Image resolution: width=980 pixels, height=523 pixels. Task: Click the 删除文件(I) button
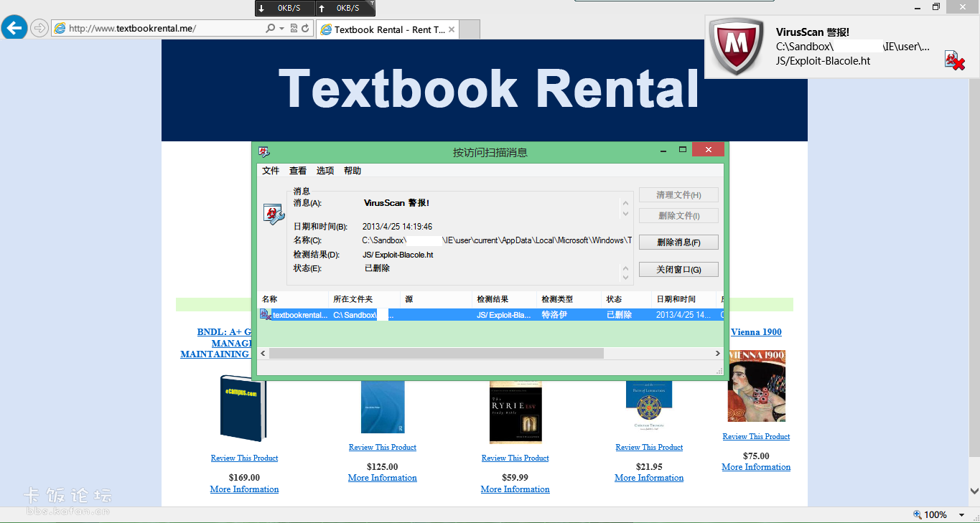coord(678,216)
